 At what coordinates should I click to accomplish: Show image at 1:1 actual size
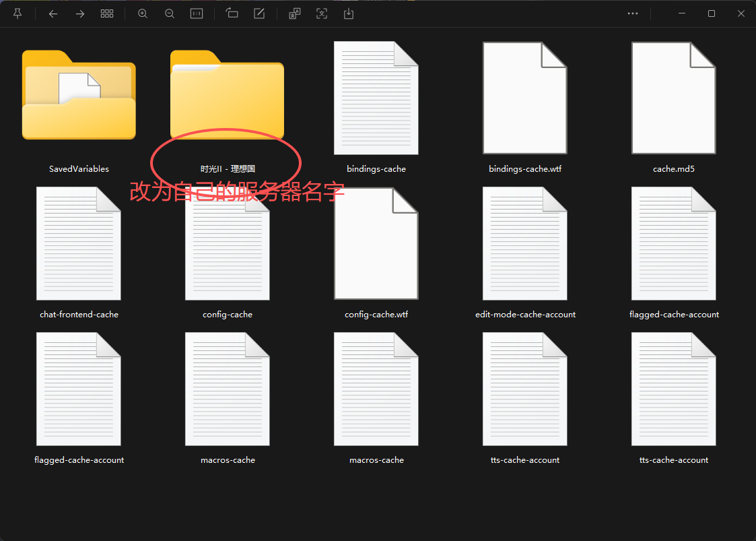(x=197, y=13)
